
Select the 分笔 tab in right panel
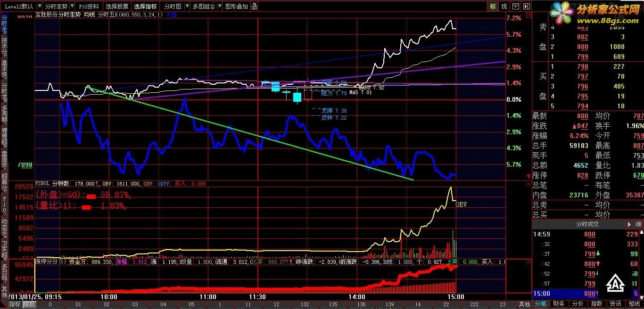[x=541, y=304]
